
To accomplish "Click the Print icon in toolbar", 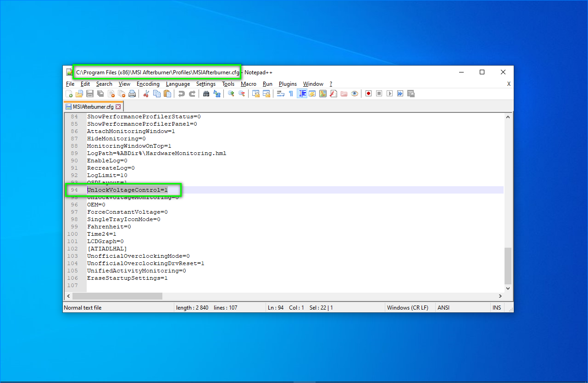I will [x=132, y=94].
